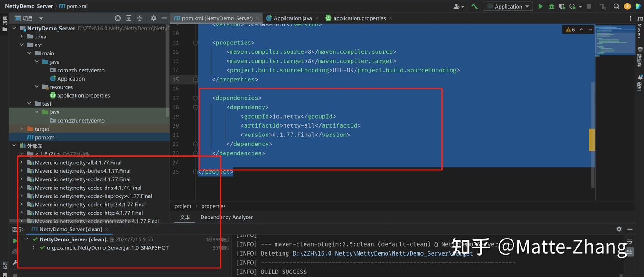
Task: Collapse all in project panel toolbar
Action: 140,18
